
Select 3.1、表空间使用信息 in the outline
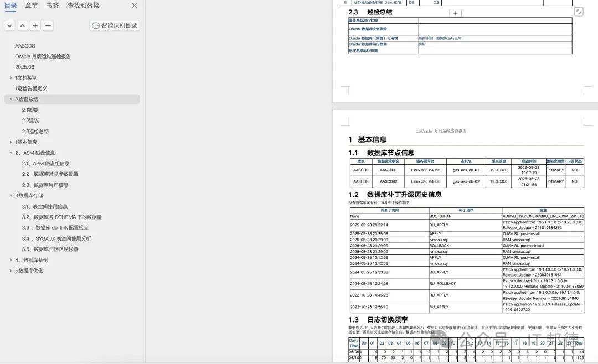(x=45, y=206)
